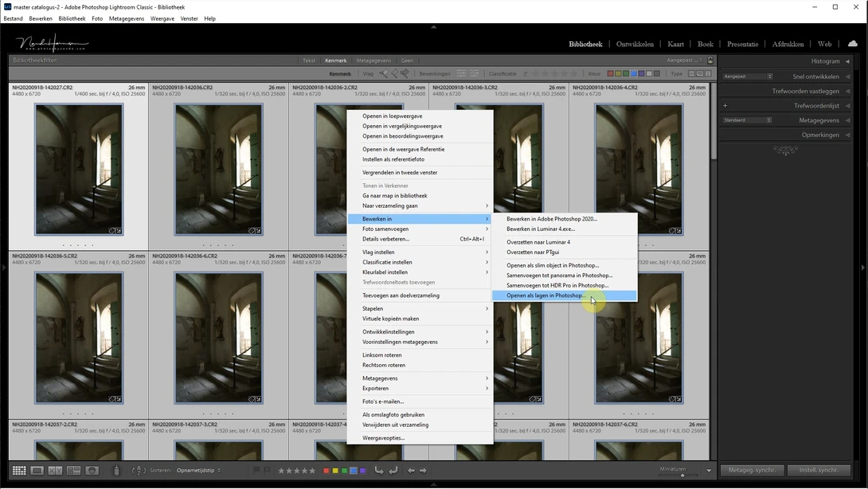Screen dimensions: 868x489
Task: Open the Ontwikkelen module tab
Action: coord(635,45)
